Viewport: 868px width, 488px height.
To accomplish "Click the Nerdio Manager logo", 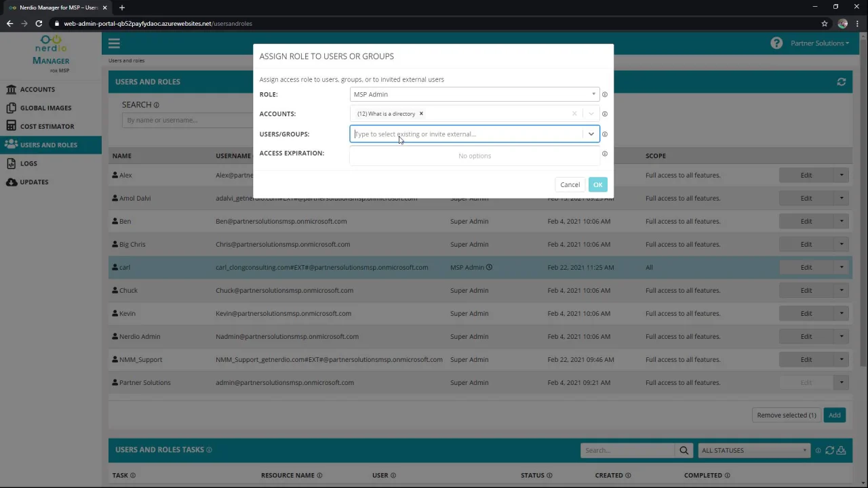I will (x=51, y=54).
